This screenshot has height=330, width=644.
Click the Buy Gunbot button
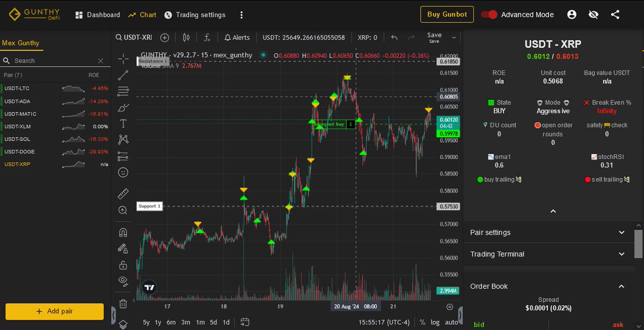[447, 14]
